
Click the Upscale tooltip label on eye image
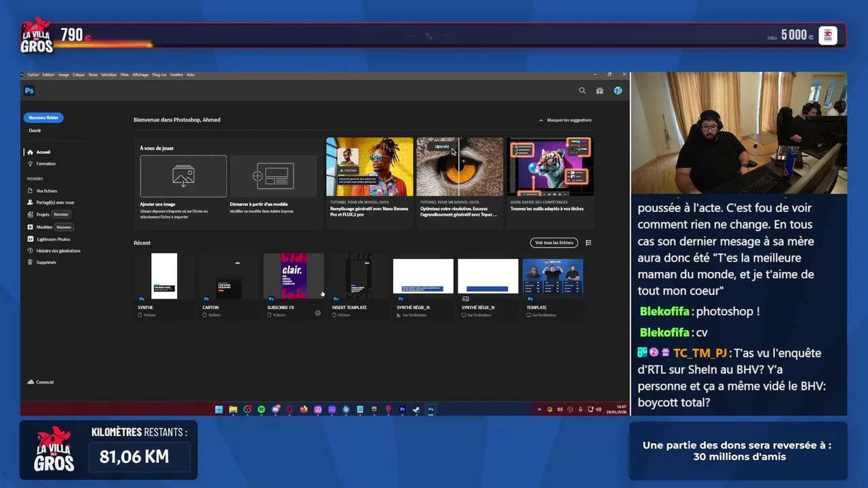click(441, 146)
